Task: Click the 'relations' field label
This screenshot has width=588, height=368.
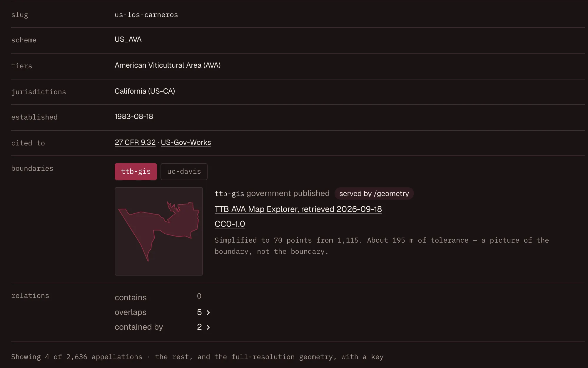Action: coord(30,296)
